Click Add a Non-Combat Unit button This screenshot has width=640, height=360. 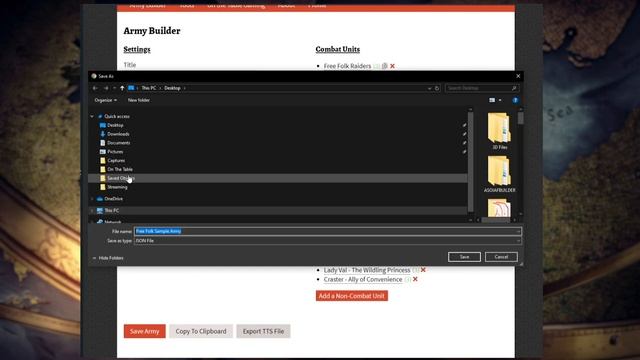pos(352,296)
